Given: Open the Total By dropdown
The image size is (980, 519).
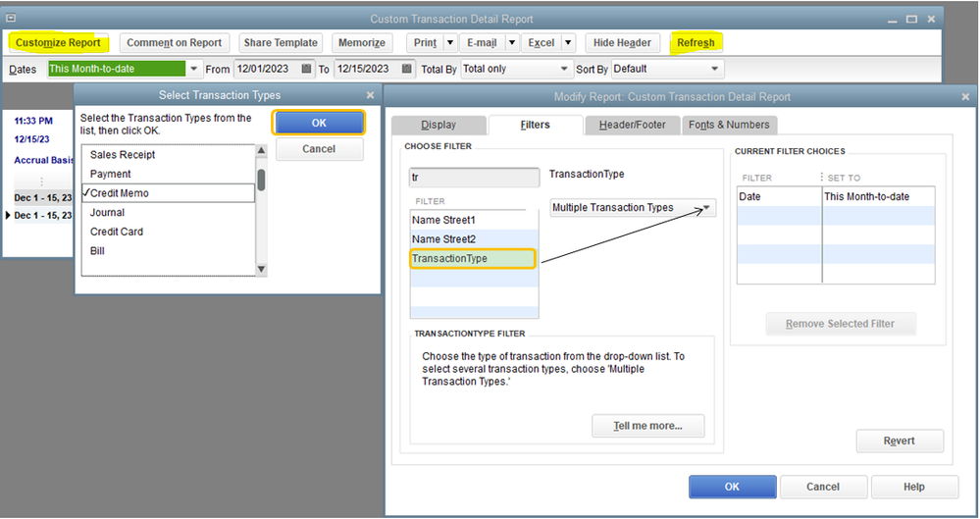Looking at the screenshot, I should click(x=564, y=69).
